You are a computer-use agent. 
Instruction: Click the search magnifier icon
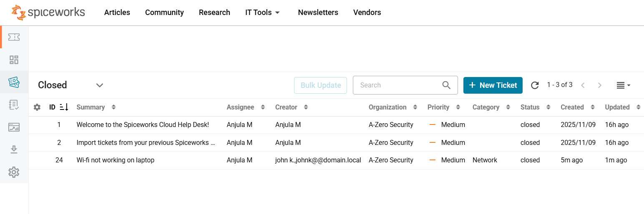click(446, 85)
